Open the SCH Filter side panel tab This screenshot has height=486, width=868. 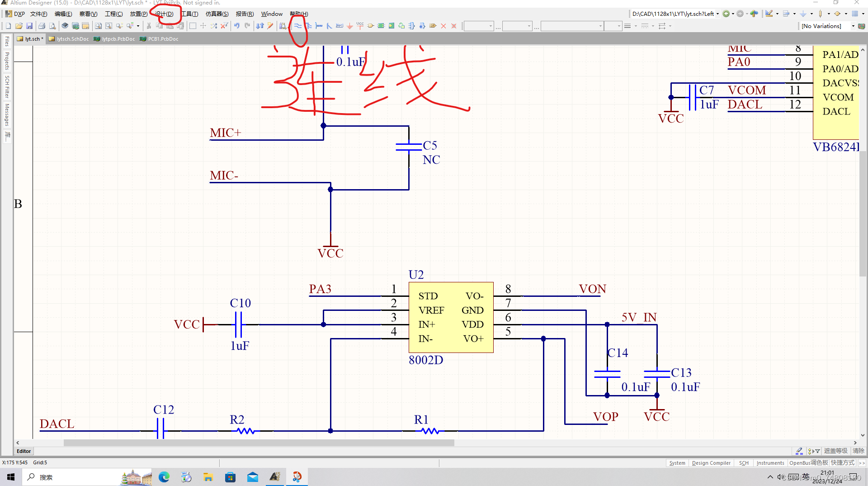pos(7,87)
